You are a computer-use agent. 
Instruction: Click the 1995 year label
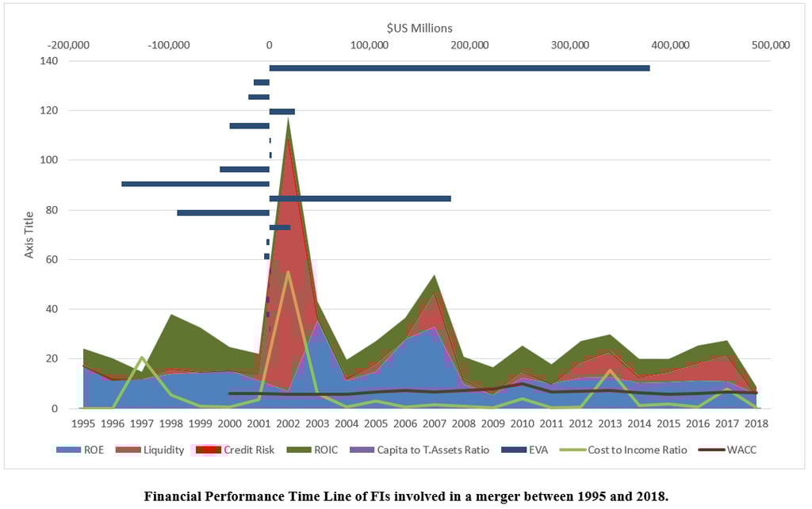click(x=82, y=423)
